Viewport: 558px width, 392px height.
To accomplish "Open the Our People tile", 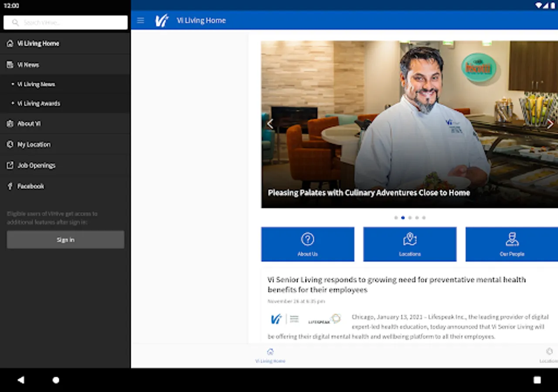I will click(x=512, y=244).
